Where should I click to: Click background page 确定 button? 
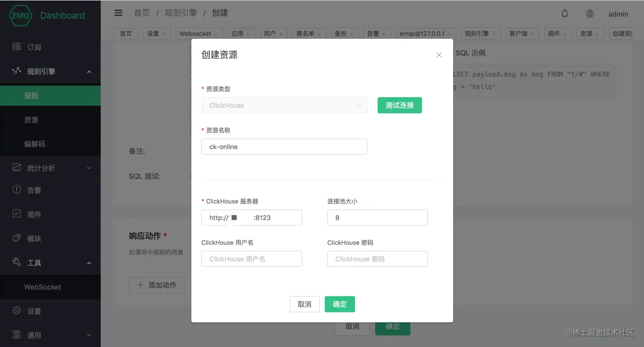(393, 328)
